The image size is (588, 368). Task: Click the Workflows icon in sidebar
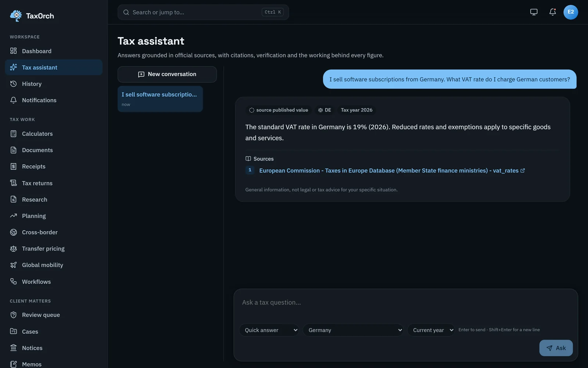[14, 282]
